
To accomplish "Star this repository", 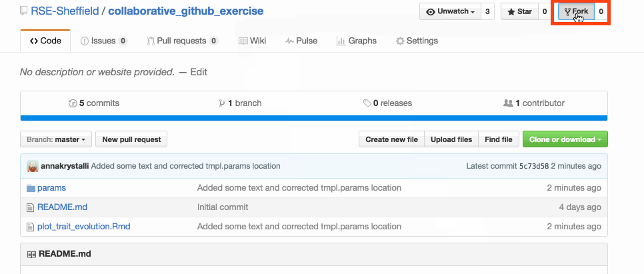I will [x=519, y=11].
